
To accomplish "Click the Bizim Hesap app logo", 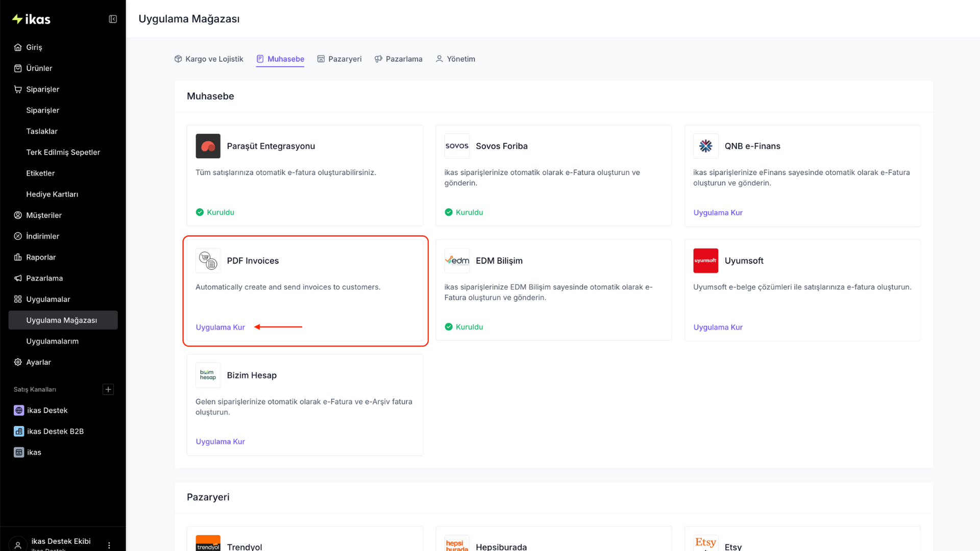I will click(208, 375).
